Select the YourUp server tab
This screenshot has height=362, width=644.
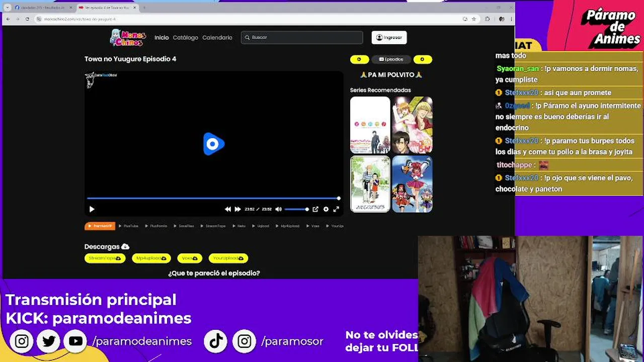tap(334, 226)
